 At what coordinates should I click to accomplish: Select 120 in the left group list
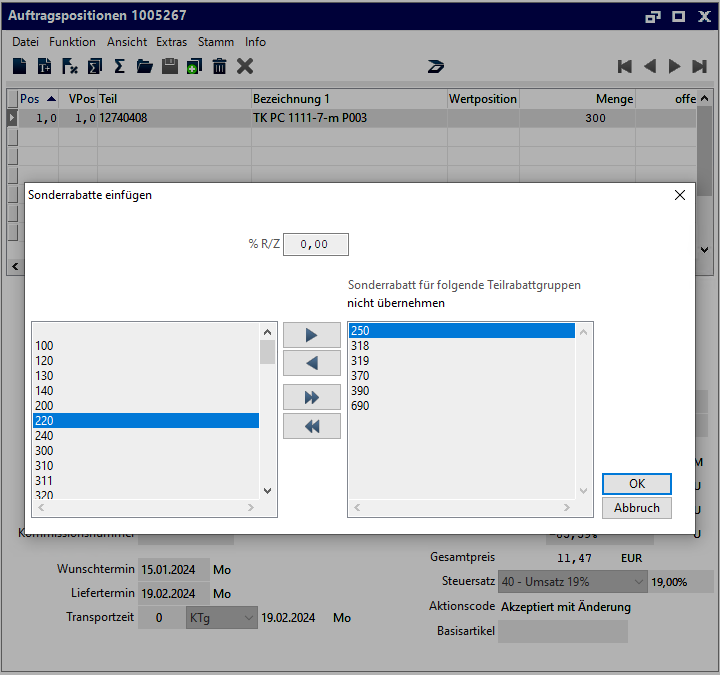click(146, 361)
